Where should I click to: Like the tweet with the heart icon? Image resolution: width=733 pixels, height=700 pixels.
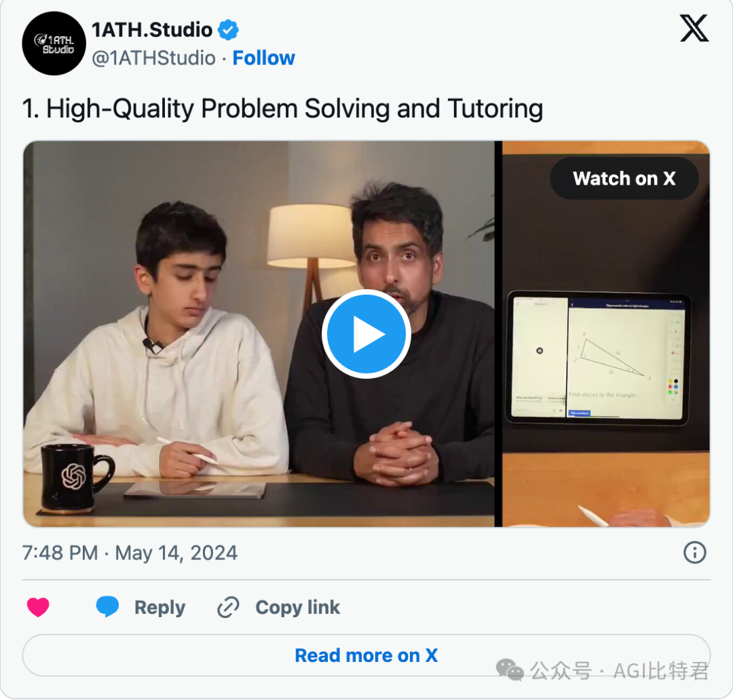click(x=38, y=607)
